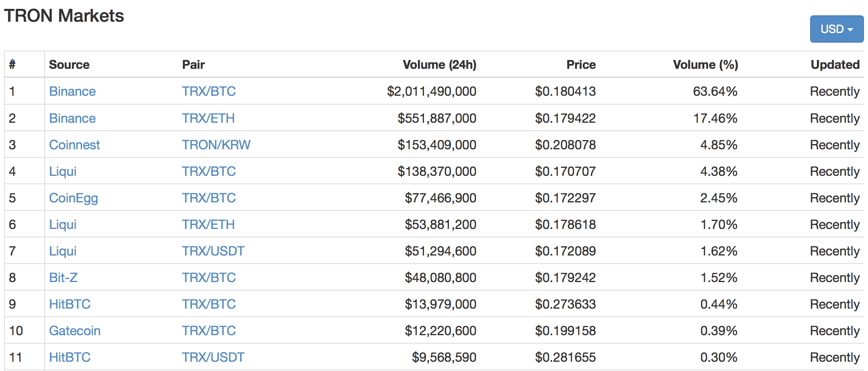Select price $0.179242
The height and width of the screenshot is (371, 868).
(x=565, y=278)
